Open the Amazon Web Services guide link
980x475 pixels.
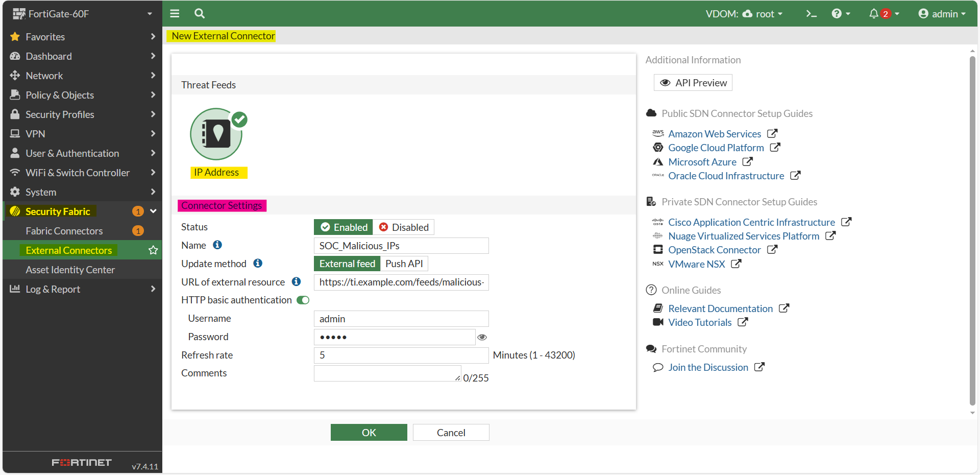[715, 134]
